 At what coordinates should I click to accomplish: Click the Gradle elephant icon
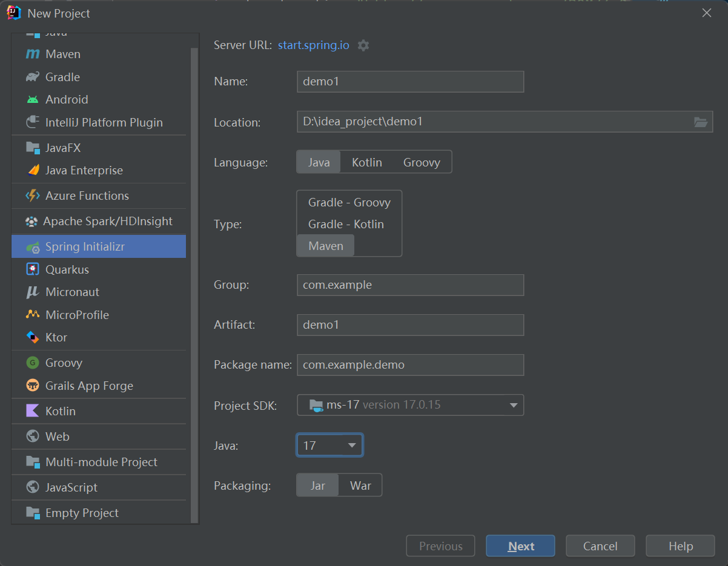pos(33,77)
